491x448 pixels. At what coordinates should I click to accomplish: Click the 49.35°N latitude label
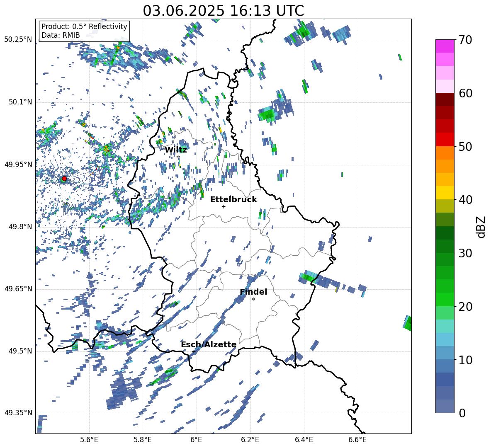tap(18, 413)
